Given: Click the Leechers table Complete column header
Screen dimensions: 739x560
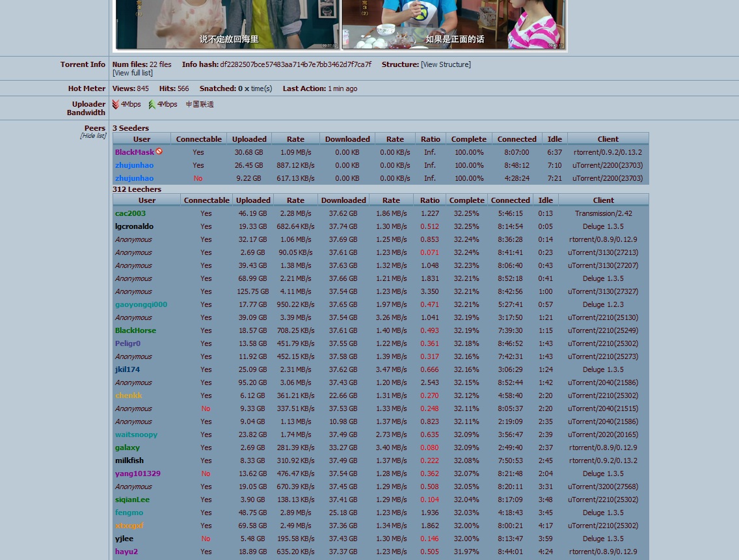Looking at the screenshot, I should pos(466,200).
